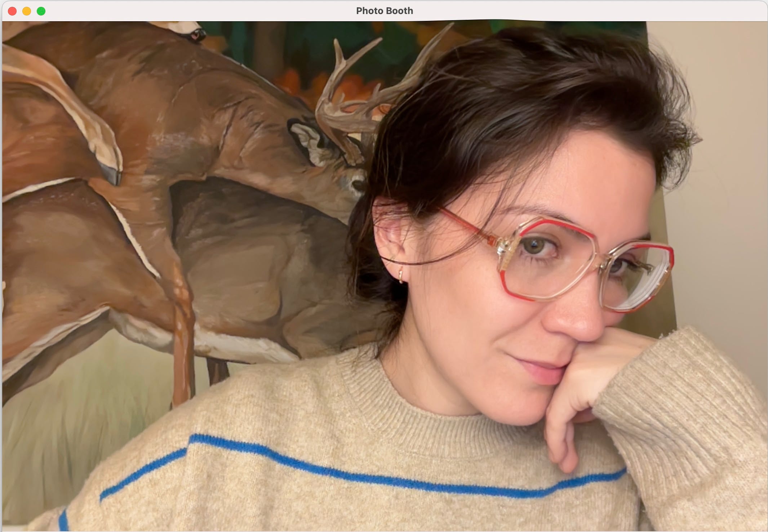Enter full screen with green button
The image size is (768, 532).
click(41, 11)
